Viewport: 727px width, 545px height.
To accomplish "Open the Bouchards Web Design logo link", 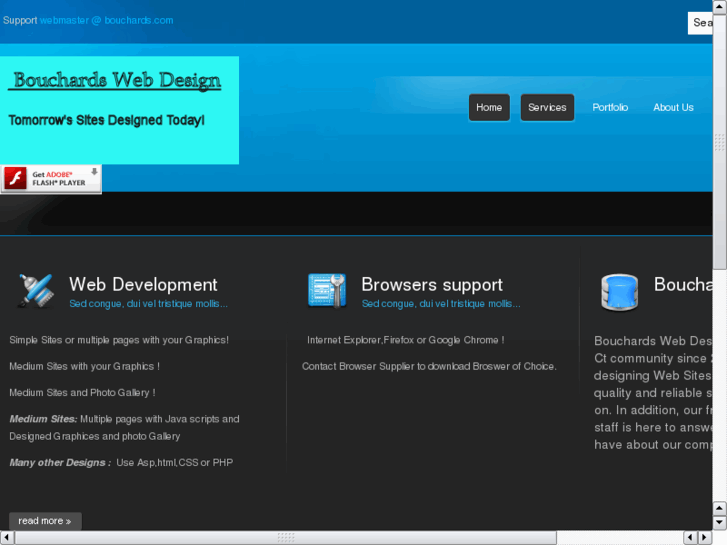I will (x=115, y=80).
